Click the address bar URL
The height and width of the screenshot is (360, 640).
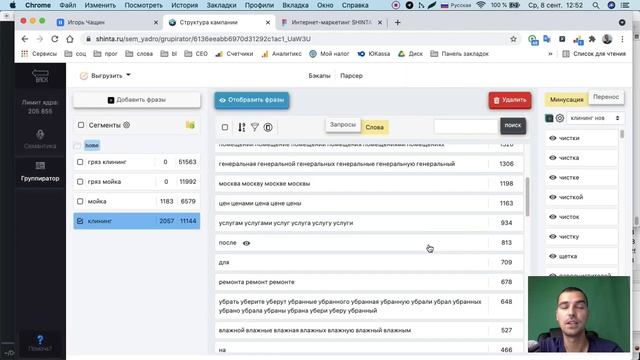[203, 39]
